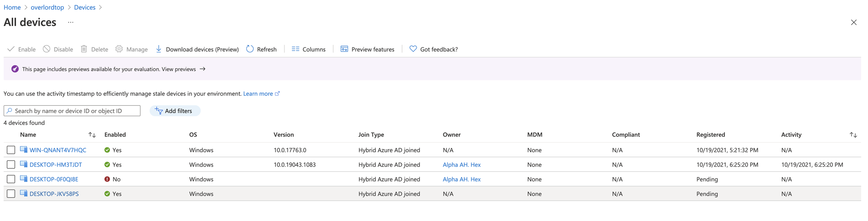The image size is (868, 221).
Task: Open owner Alpha AH. Hex for DESKTOP-0F0QI8E
Action: tap(462, 179)
